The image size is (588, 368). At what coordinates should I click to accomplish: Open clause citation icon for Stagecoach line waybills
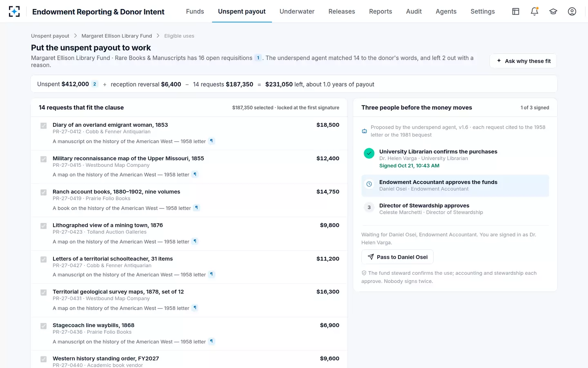212,341
